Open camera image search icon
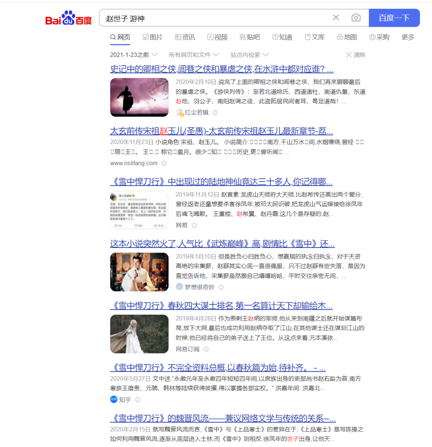 356,18
